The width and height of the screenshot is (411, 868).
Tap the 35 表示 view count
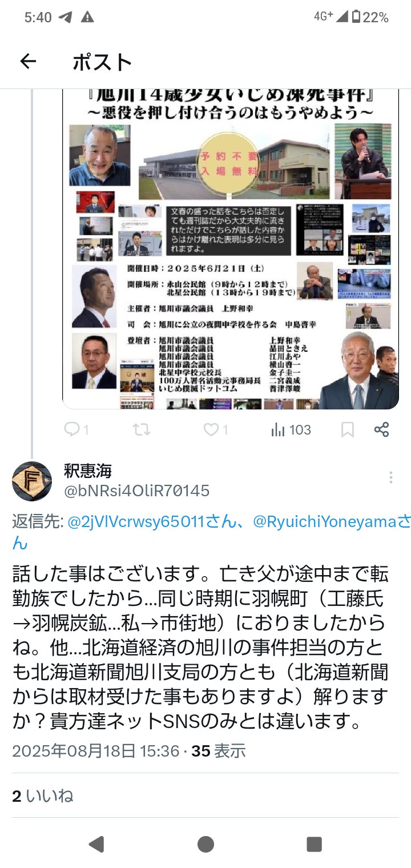[x=219, y=750]
